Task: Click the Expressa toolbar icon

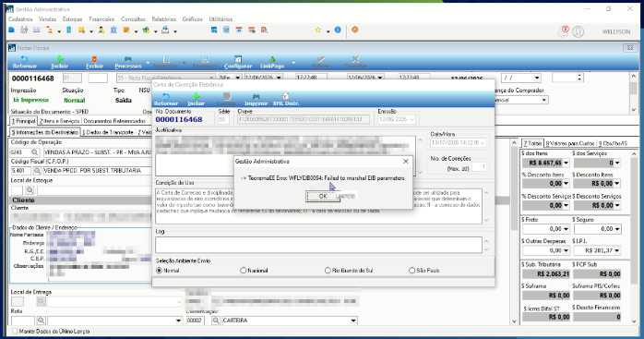Action: point(205,62)
